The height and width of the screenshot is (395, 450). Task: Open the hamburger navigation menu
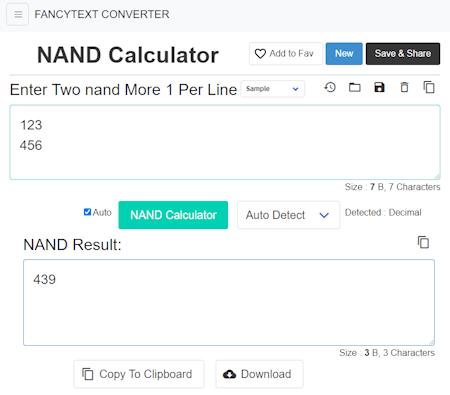[x=18, y=15]
